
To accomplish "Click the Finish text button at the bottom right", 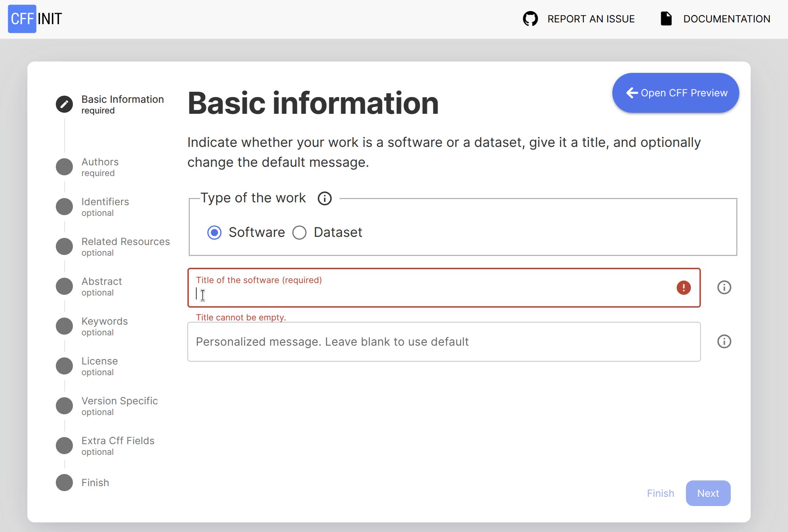I will coord(660,493).
